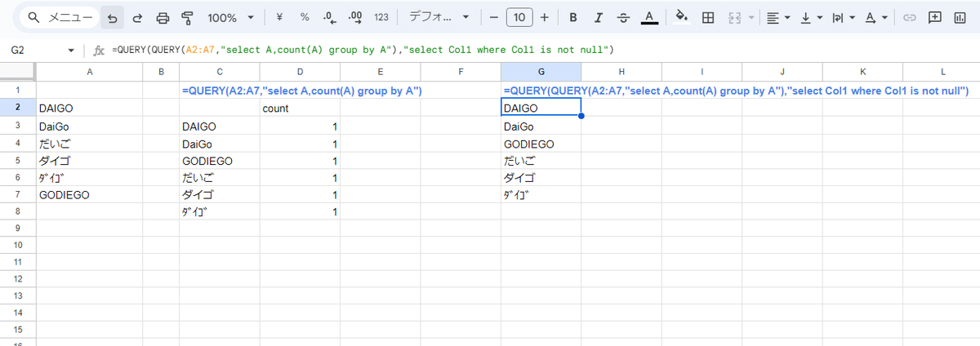Toggle italic formatting
The width and height of the screenshot is (980, 346).
tap(599, 17)
